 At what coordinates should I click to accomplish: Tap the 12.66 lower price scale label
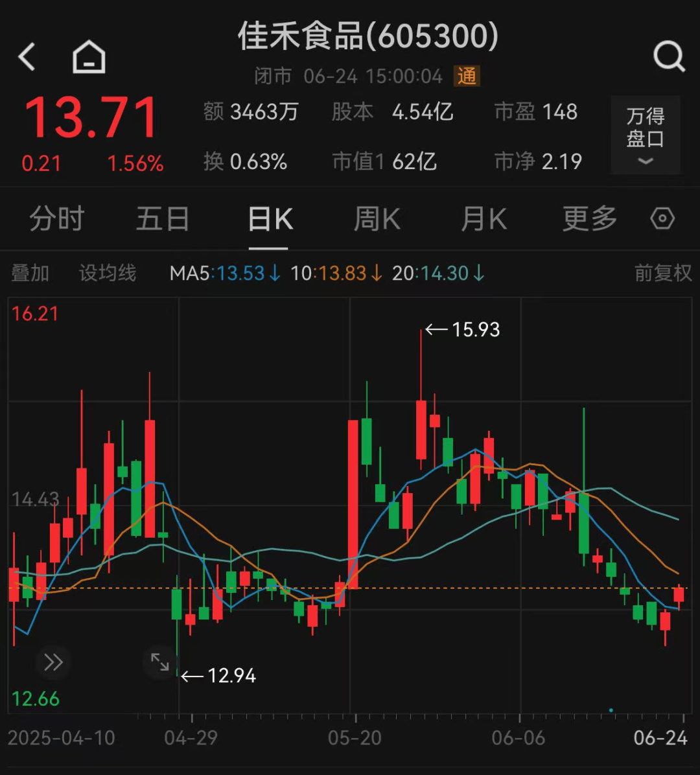click(x=35, y=699)
